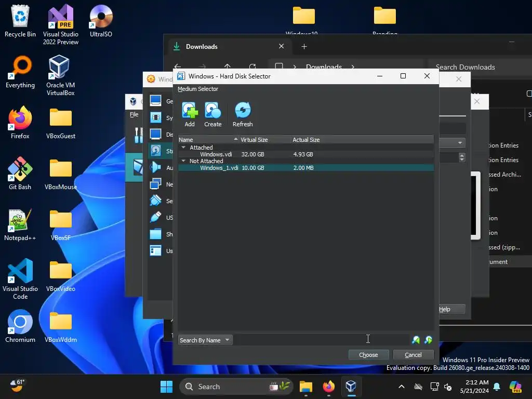
Task: Add a disk image in Medium Selector
Action: [190, 115]
